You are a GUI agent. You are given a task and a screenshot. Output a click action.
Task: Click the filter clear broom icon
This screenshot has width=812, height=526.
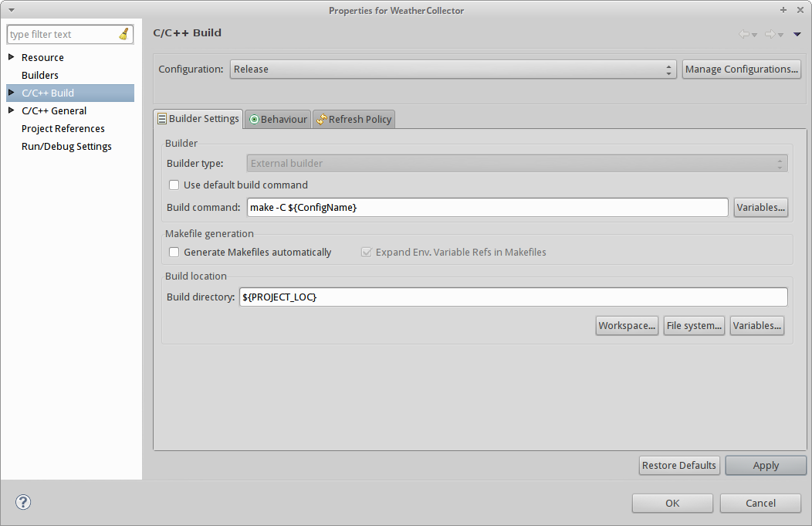124,34
